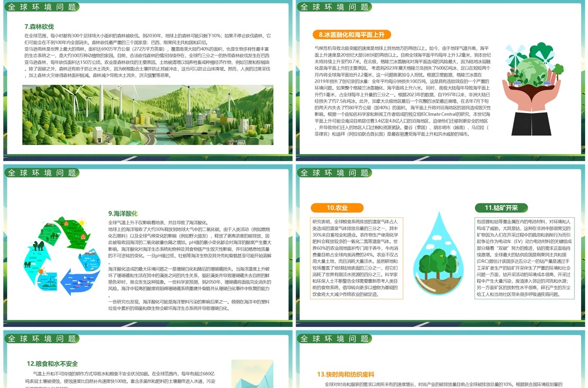Select the forest and wind turbines illustration
Screen dimensions: 588x388
[x=147, y=115]
